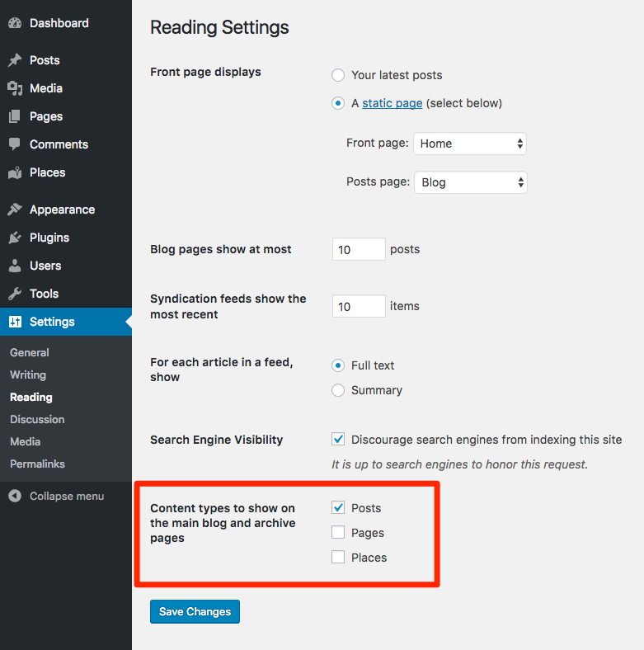Click the Posts pushpin icon
Image resolution: width=644 pixels, height=650 pixels.
pyautogui.click(x=15, y=60)
